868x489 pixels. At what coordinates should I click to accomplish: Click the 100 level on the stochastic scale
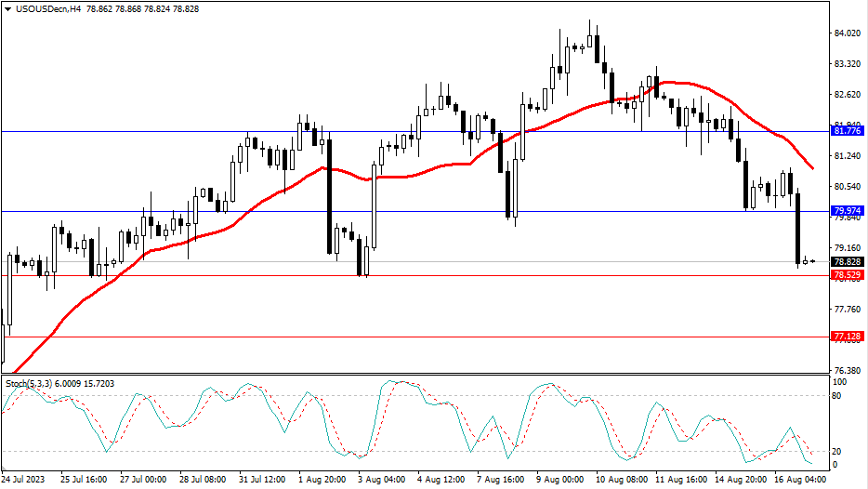tap(840, 382)
